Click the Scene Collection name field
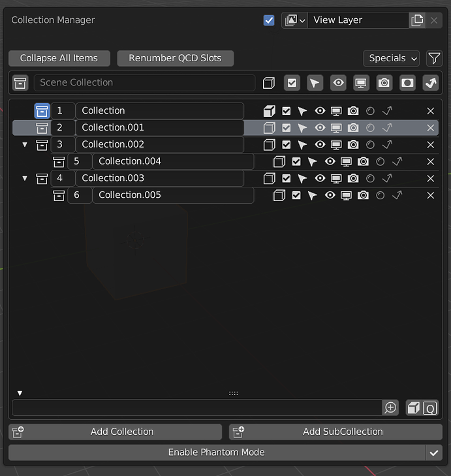 144,83
